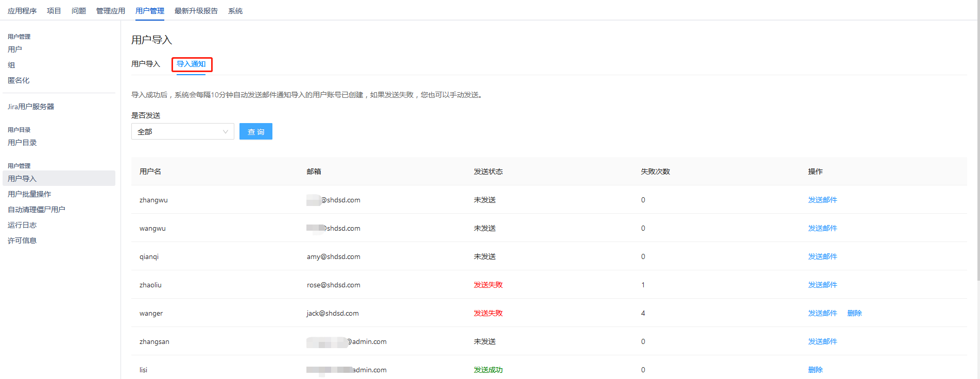
Task: Click the 查询 search button
Action: tap(255, 132)
